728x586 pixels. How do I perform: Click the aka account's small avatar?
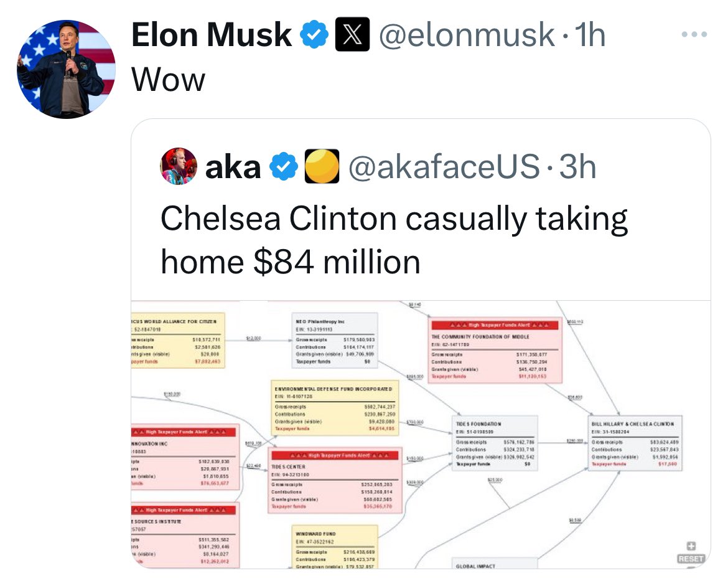coord(179,166)
